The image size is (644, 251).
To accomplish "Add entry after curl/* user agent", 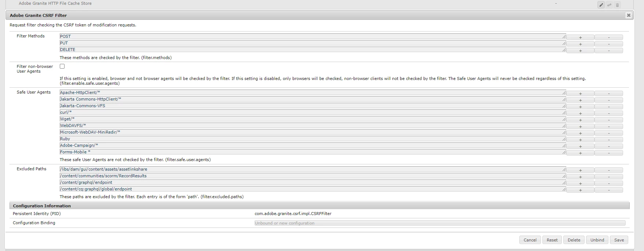I will point(580,113).
